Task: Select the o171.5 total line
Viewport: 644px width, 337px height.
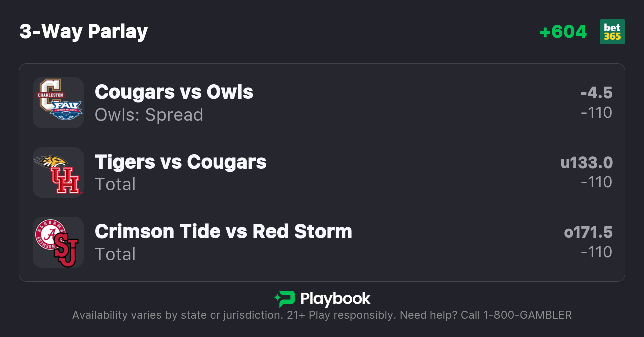Action: (588, 232)
